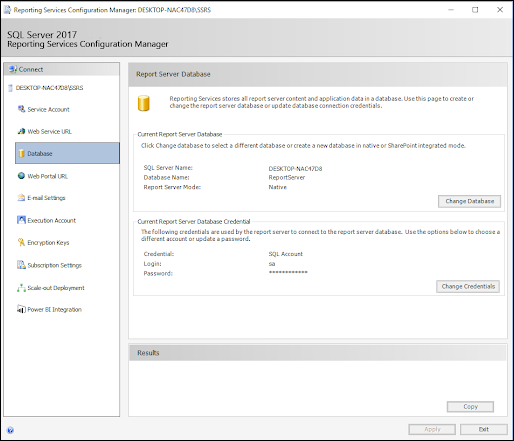The width and height of the screenshot is (514, 441).
Task: Maximize the Configuration Manager window
Action: (x=475, y=10)
